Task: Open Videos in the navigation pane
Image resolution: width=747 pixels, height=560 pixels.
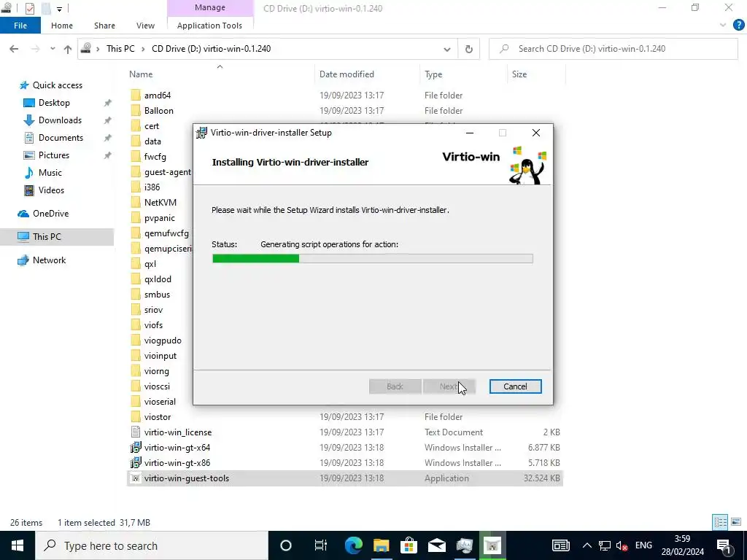Action: 51,190
